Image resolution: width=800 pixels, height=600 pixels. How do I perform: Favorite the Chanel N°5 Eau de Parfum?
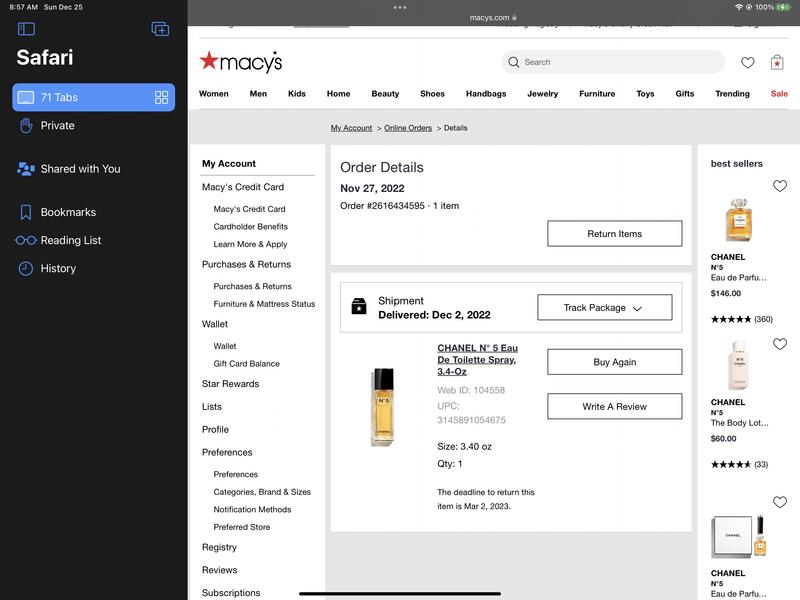[x=780, y=186]
